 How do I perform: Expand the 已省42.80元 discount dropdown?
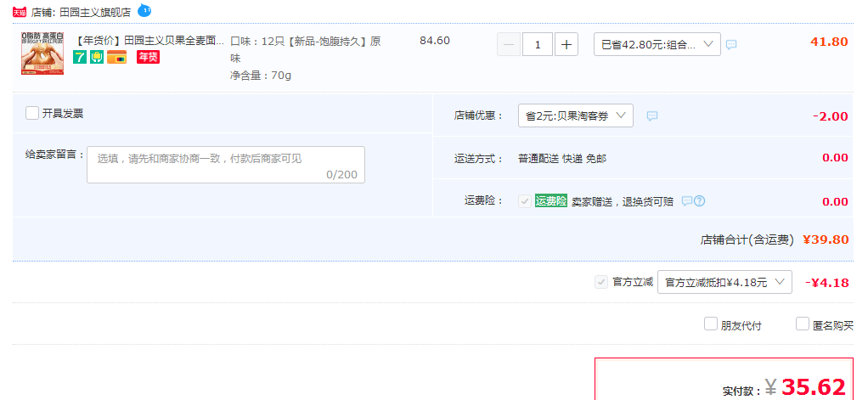(657, 44)
